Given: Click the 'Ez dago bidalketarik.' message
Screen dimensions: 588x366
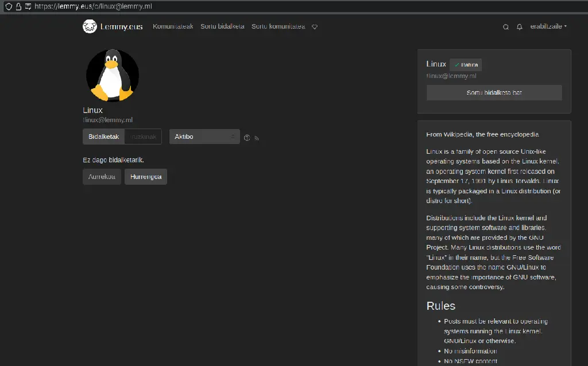Looking at the screenshot, I should (x=113, y=160).
